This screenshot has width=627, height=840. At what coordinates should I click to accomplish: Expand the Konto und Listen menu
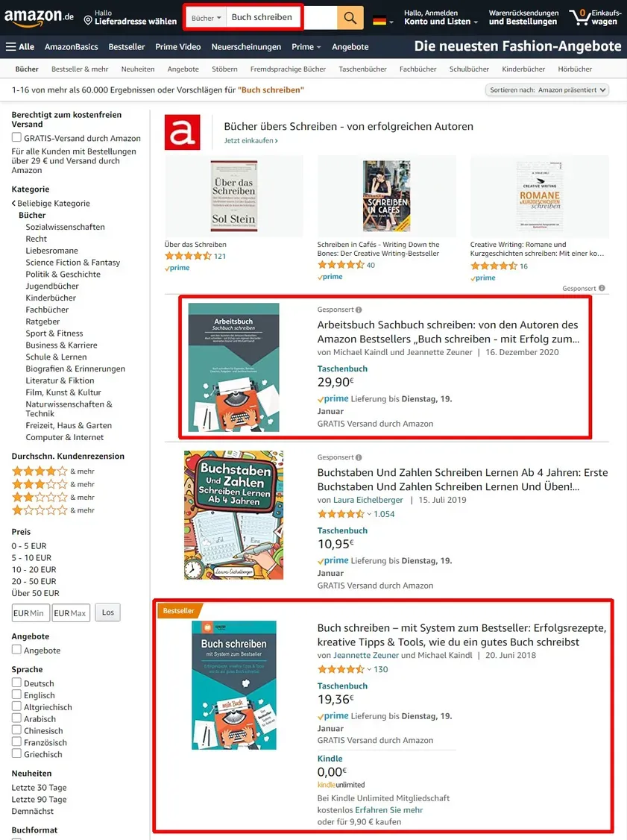441,22
